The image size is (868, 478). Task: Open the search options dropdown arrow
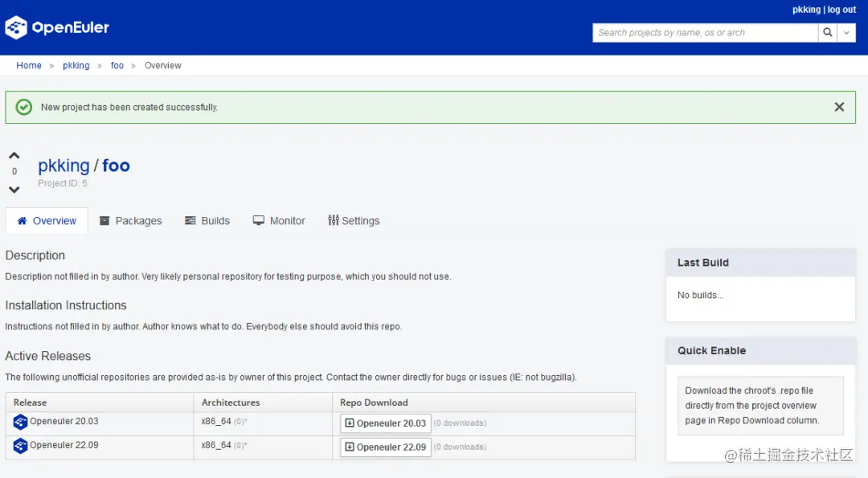[845, 33]
